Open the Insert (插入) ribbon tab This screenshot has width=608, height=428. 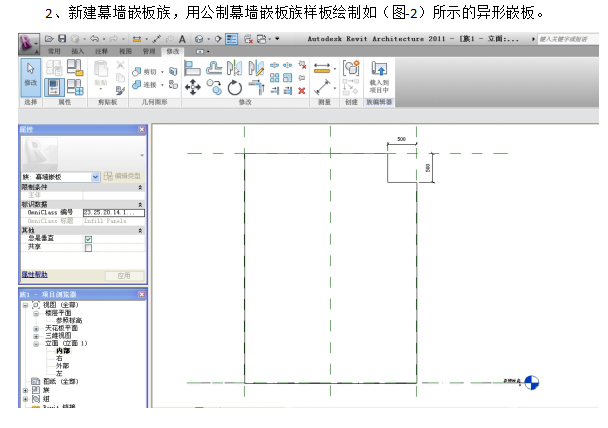pos(77,51)
